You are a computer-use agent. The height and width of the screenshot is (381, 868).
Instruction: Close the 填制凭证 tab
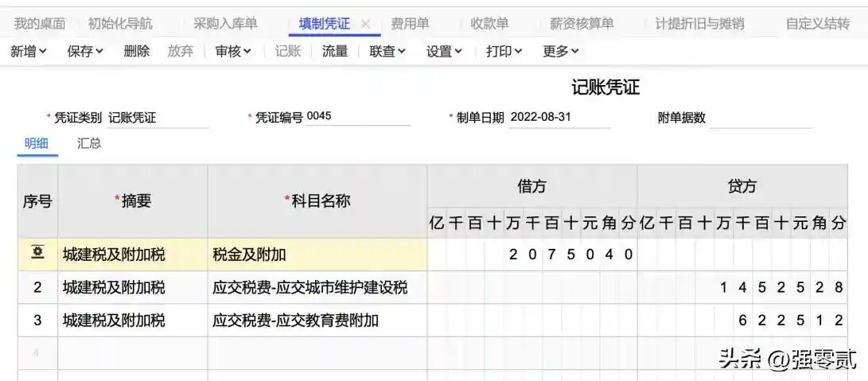tap(366, 24)
